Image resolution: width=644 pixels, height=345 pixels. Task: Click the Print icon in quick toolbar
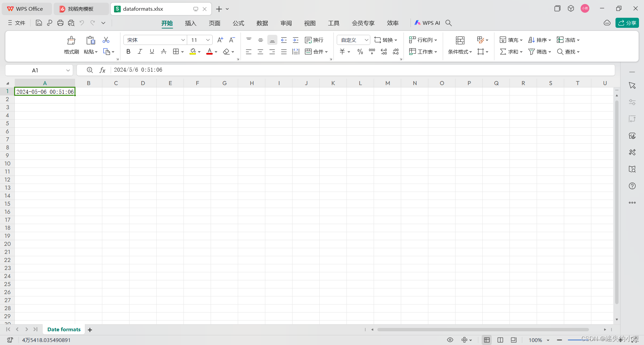(60, 23)
